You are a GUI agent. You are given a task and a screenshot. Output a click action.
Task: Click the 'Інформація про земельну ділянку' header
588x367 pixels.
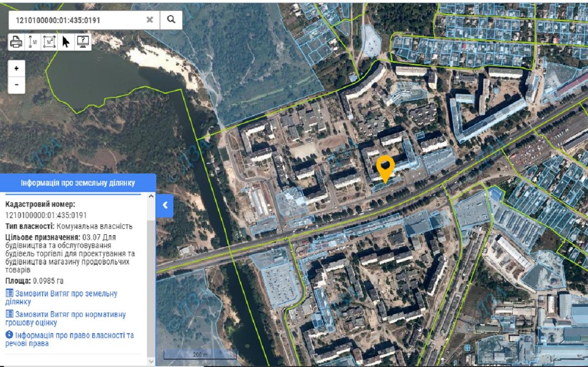coord(78,183)
